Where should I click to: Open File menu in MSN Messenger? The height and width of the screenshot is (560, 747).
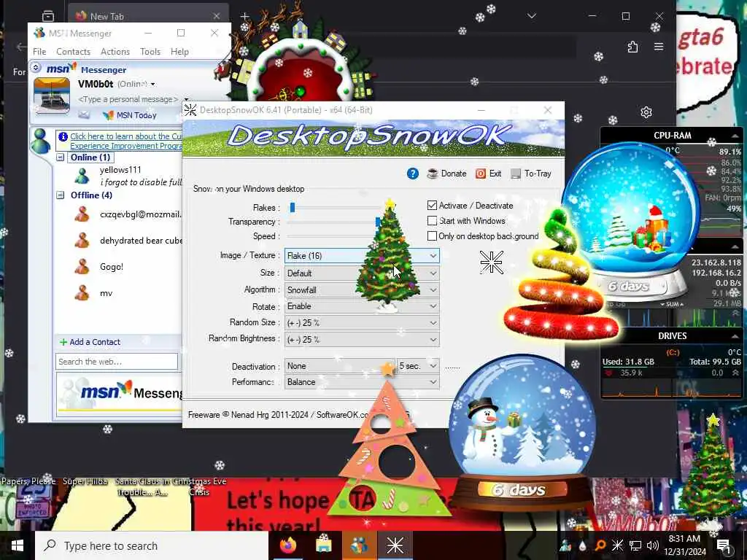(39, 52)
